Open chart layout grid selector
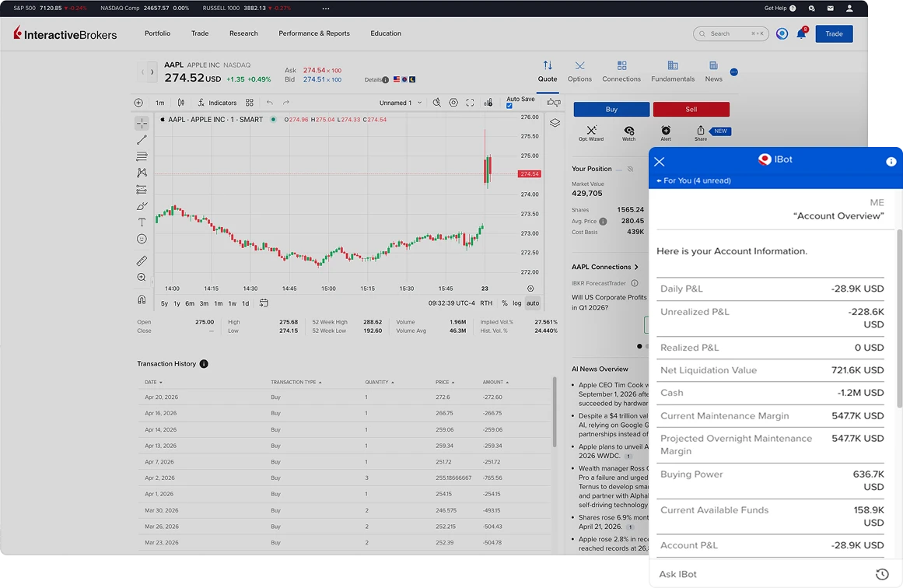Viewport: 903px width, 588px height. 250,103
